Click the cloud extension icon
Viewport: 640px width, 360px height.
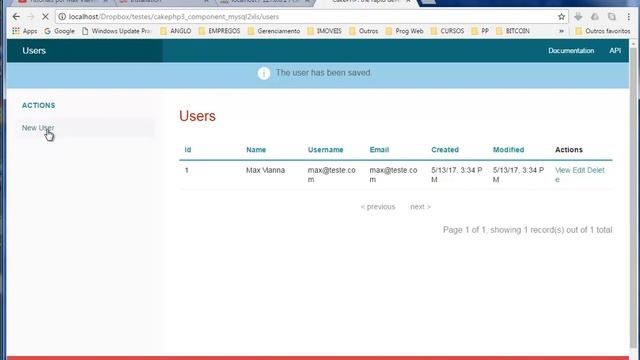[x=595, y=17]
